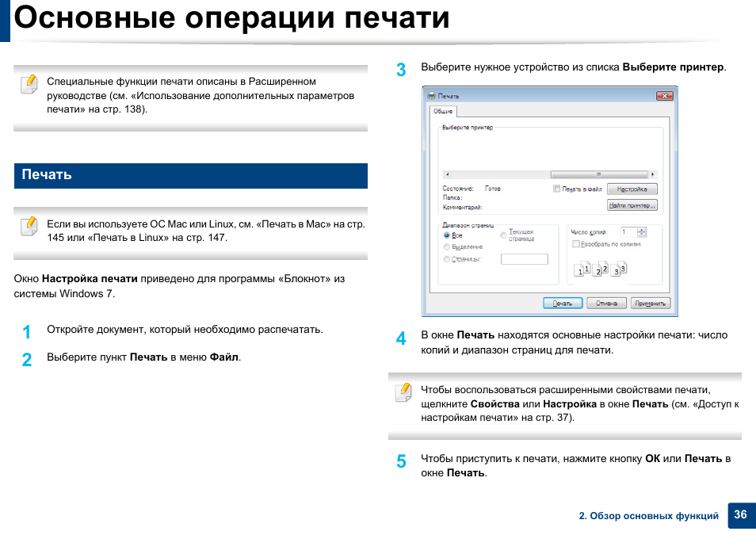Click the footer text «2. Обзор основных функций»

[648, 516]
